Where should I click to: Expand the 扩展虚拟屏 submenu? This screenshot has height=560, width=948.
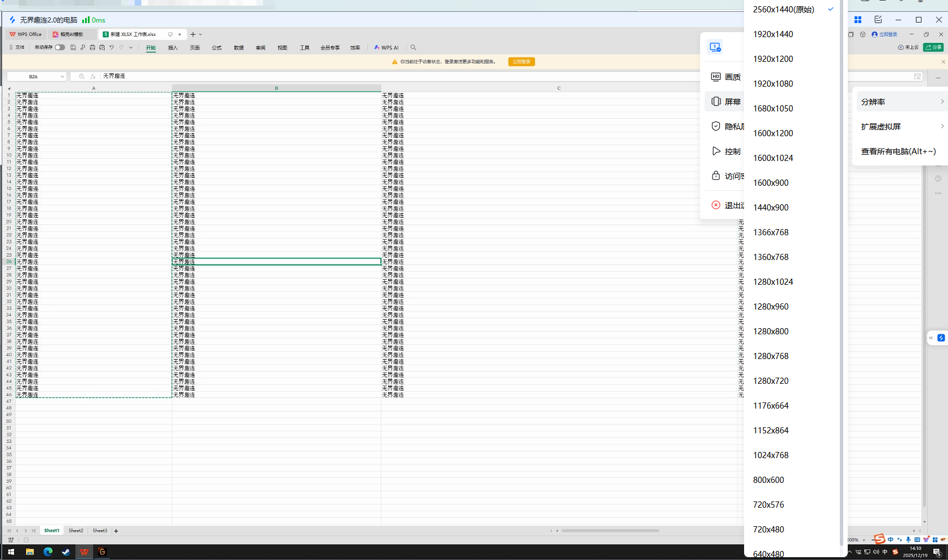tap(900, 127)
